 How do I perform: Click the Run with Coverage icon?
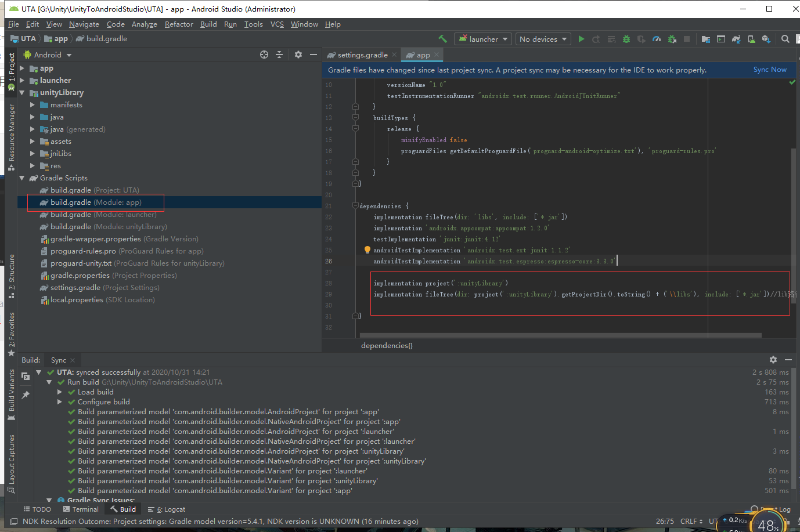(642, 39)
